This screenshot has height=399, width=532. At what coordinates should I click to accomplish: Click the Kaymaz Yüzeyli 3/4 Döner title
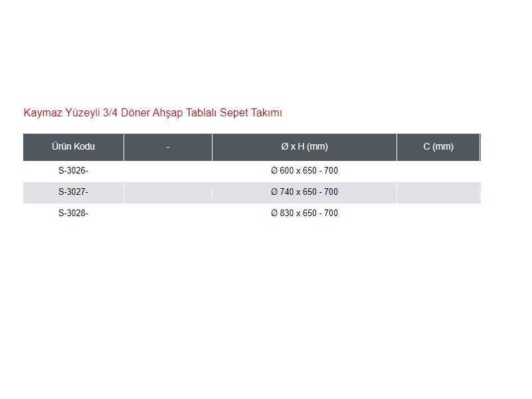pyautogui.click(x=153, y=113)
